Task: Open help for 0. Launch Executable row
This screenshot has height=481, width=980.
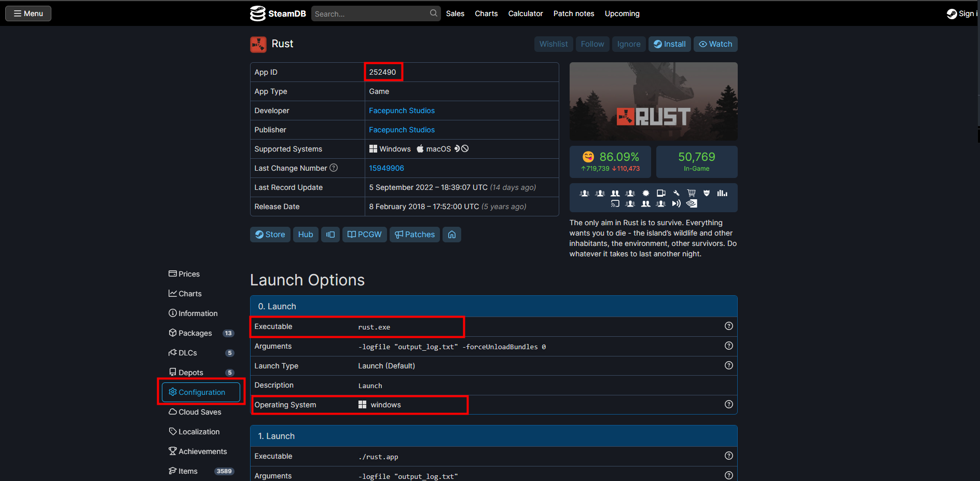Action: click(x=729, y=326)
